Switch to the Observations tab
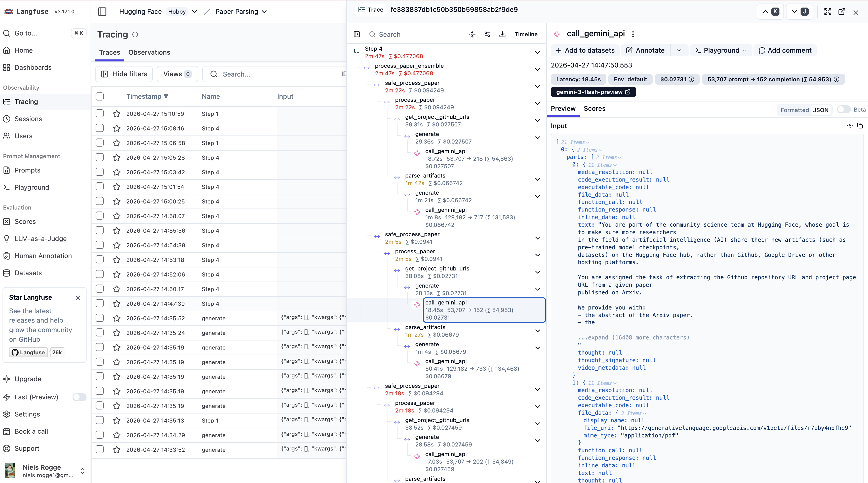The height and width of the screenshot is (483, 868). 149,52
